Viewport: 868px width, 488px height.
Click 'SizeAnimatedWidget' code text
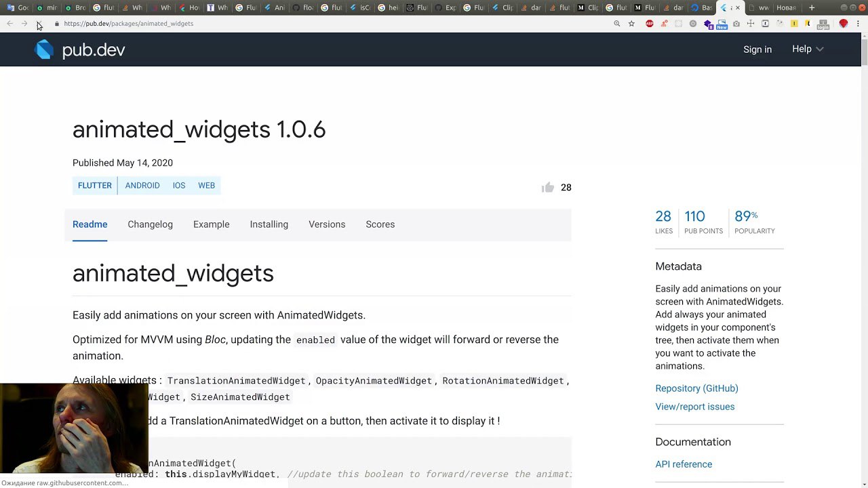point(240,397)
